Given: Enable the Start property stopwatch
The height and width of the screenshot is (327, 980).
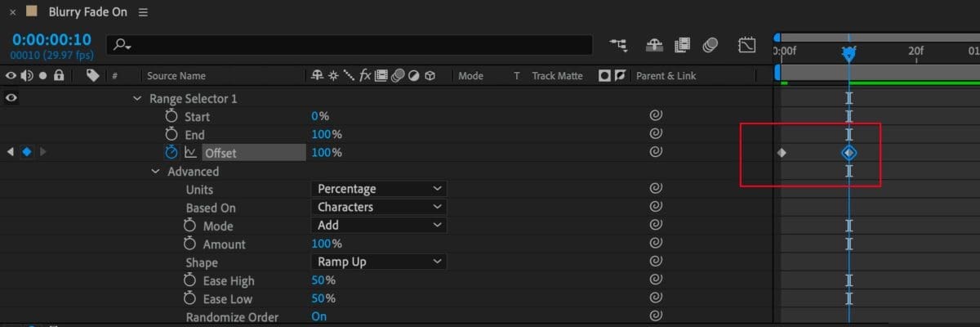Looking at the screenshot, I should (x=171, y=117).
